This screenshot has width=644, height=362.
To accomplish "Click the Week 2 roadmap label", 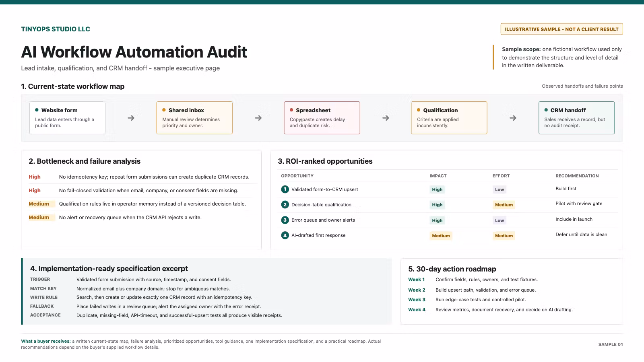I will pos(417,290).
